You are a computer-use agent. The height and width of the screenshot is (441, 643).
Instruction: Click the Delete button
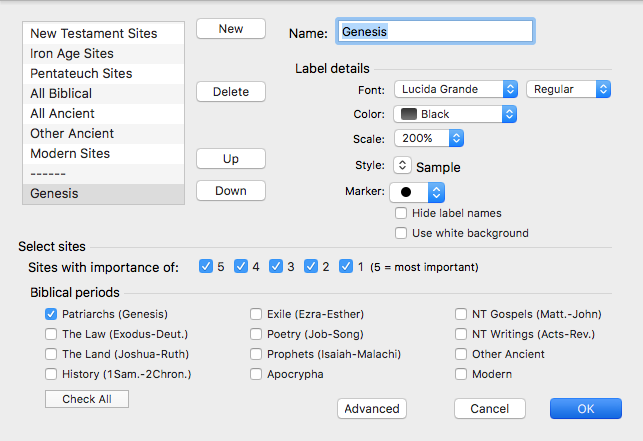point(230,92)
